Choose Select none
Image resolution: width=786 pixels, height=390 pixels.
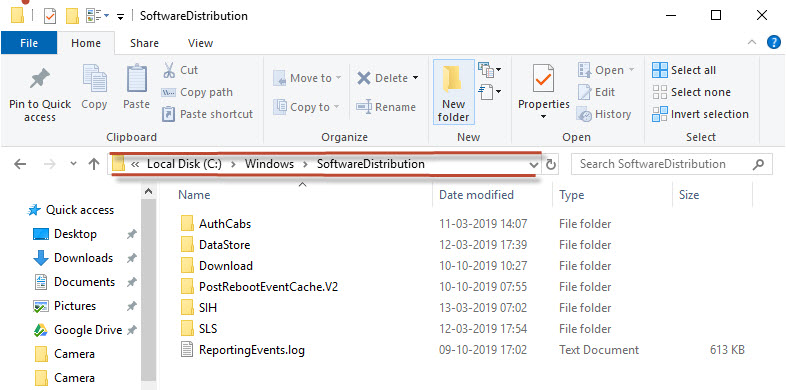[691, 92]
